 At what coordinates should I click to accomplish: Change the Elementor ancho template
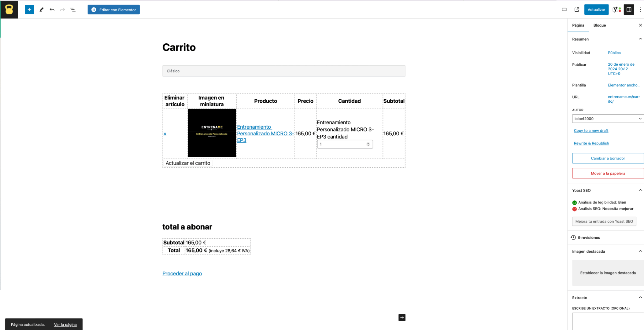coord(624,85)
